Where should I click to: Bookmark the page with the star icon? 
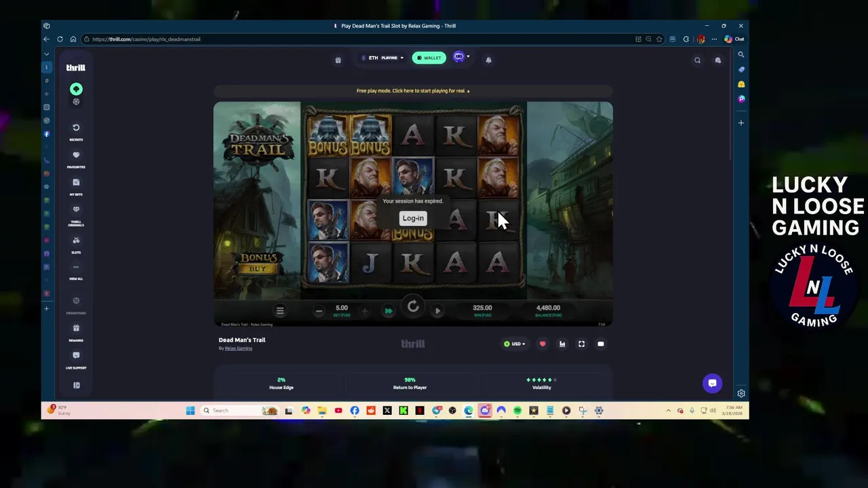658,39
